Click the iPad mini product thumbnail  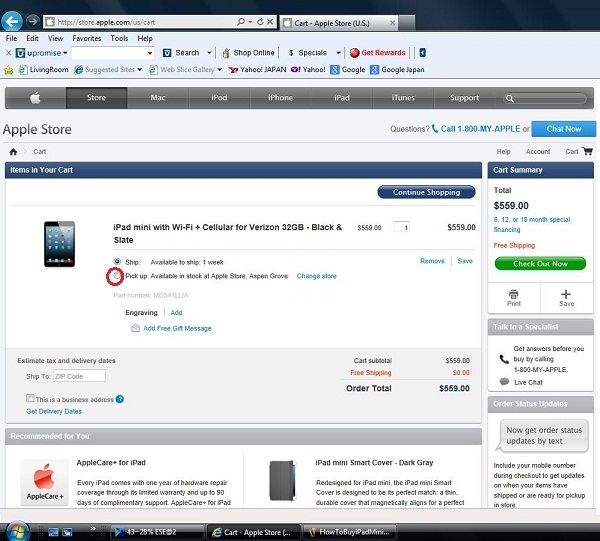pos(59,244)
